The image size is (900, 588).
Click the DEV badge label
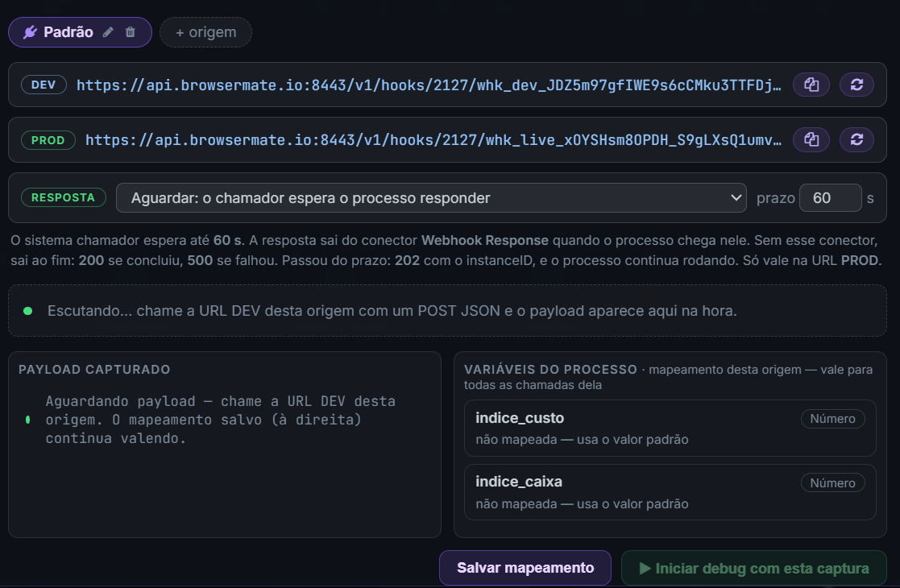[44, 85]
